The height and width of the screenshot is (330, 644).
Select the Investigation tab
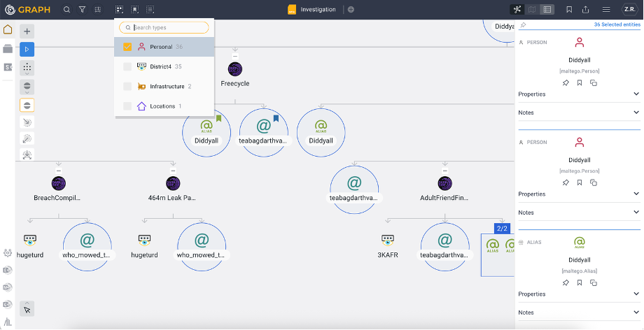311,10
